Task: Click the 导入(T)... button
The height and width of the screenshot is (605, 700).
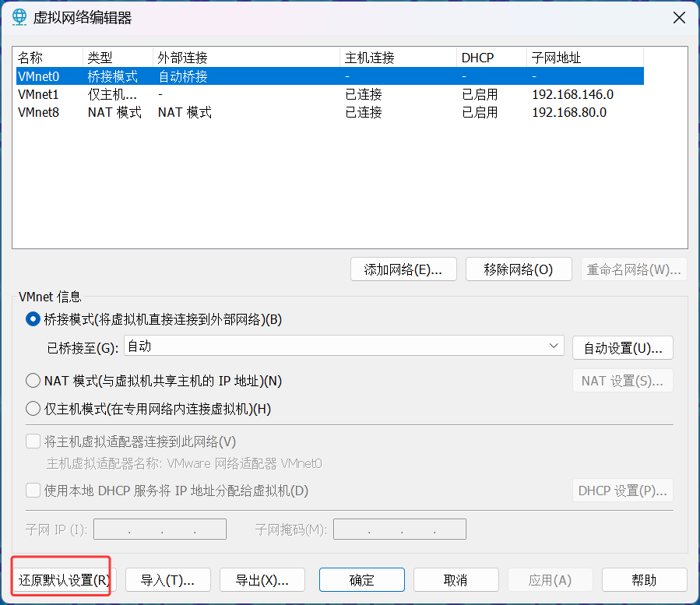Action: pyautogui.click(x=168, y=580)
